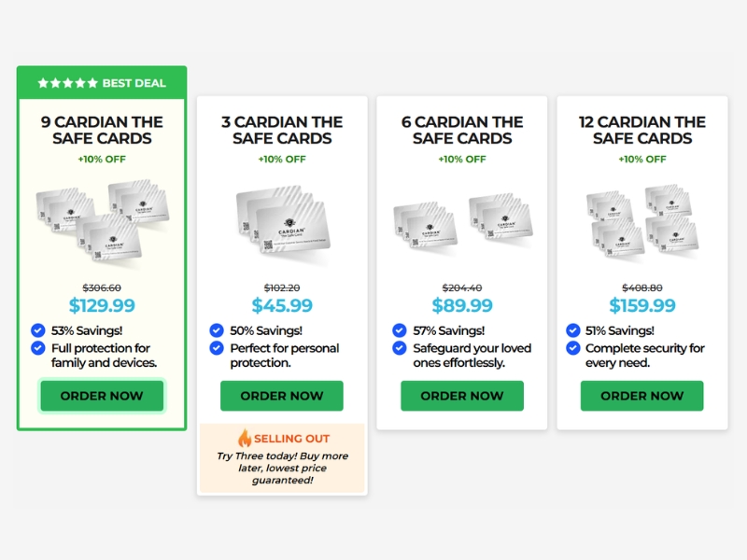
Task: Buy the 12 cards package for $159.99
Action: pyautogui.click(x=641, y=396)
